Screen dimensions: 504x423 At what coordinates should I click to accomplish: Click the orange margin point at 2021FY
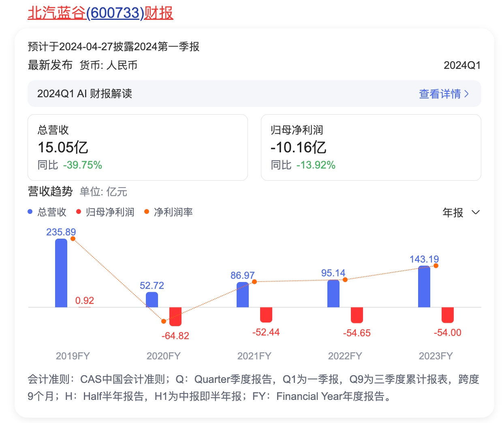pos(254,282)
